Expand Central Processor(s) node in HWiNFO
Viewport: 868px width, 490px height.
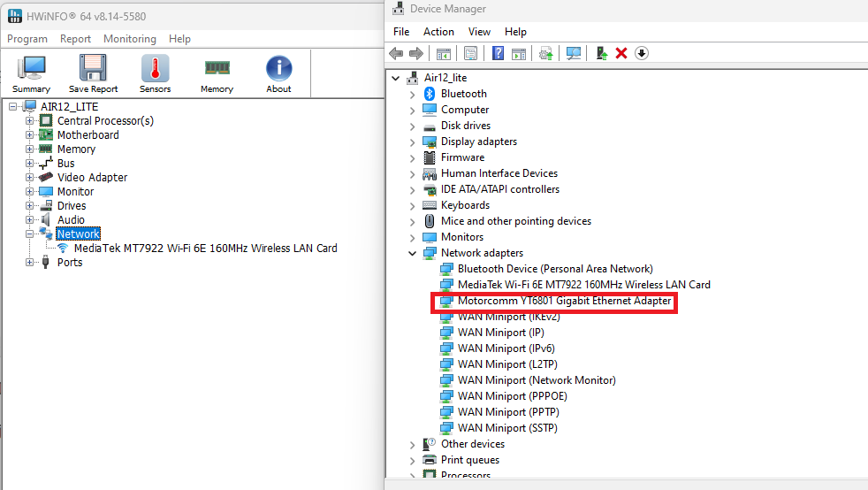[29, 120]
